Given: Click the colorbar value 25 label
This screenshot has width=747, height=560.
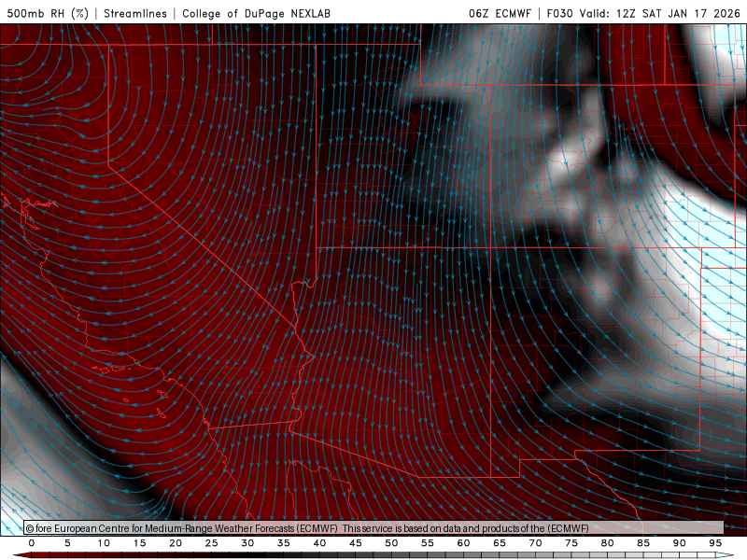Looking at the screenshot, I should 212,543.
